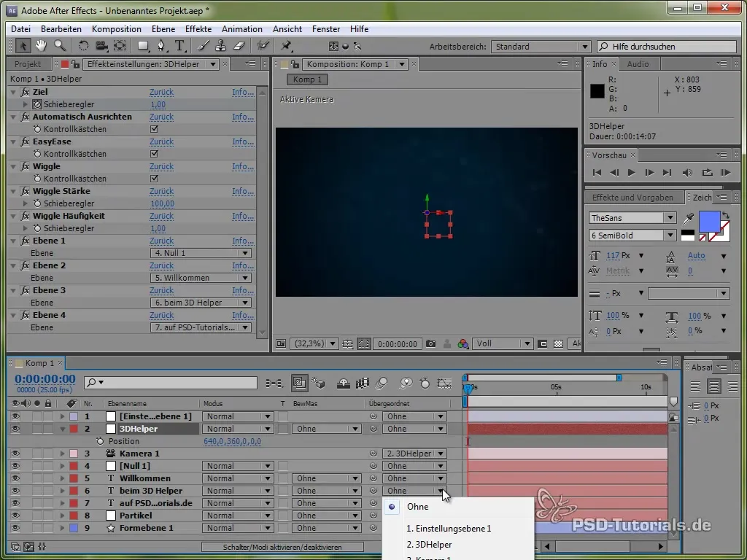This screenshot has width=747, height=560.
Task: Open viewer magnification 32,3% dropdown
Action: pyautogui.click(x=314, y=344)
